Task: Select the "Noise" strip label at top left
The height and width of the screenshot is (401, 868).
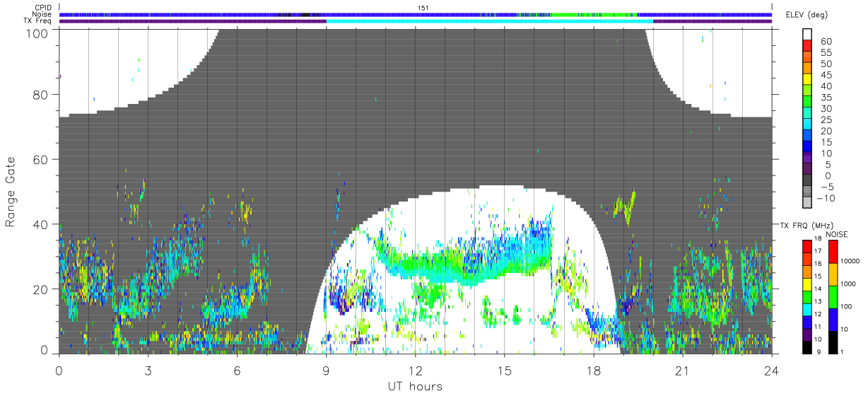Action: [x=42, y=14]
